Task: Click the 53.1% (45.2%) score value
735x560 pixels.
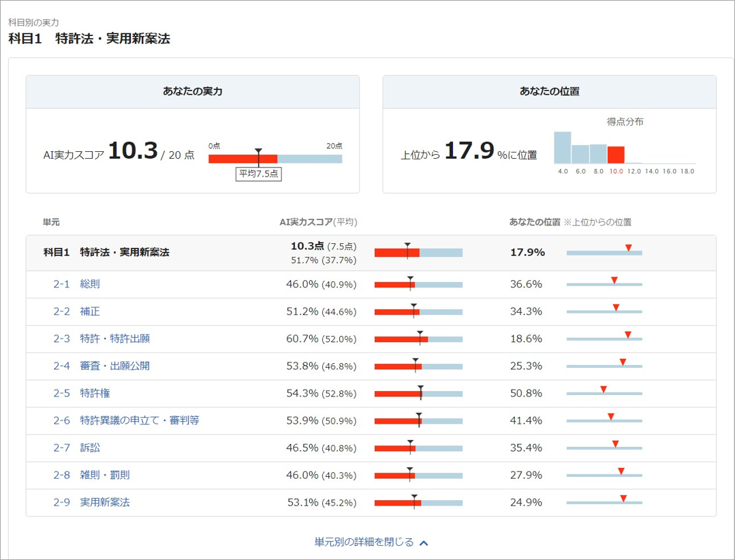Action: (x=322, y=502)
